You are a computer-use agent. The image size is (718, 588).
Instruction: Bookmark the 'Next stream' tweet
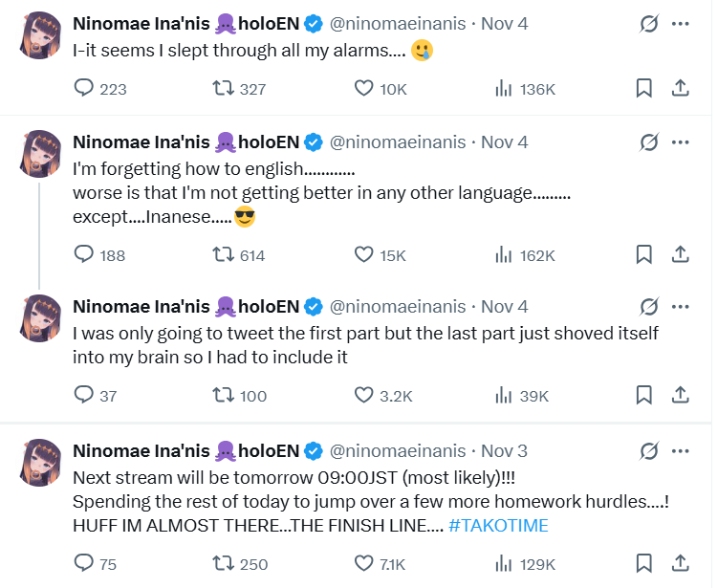point(644,563)
